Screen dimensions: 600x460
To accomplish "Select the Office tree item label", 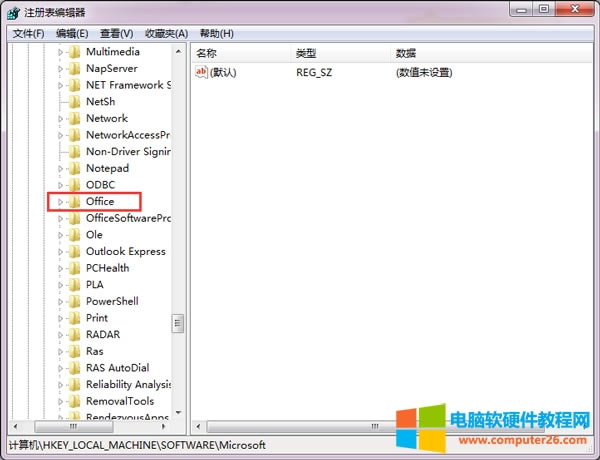I will (x=100, y=201).
